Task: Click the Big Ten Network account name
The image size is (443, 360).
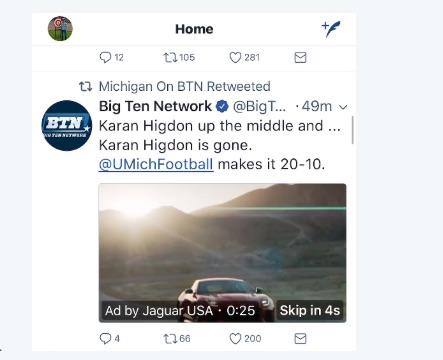Action: click(x=155, y=106)
